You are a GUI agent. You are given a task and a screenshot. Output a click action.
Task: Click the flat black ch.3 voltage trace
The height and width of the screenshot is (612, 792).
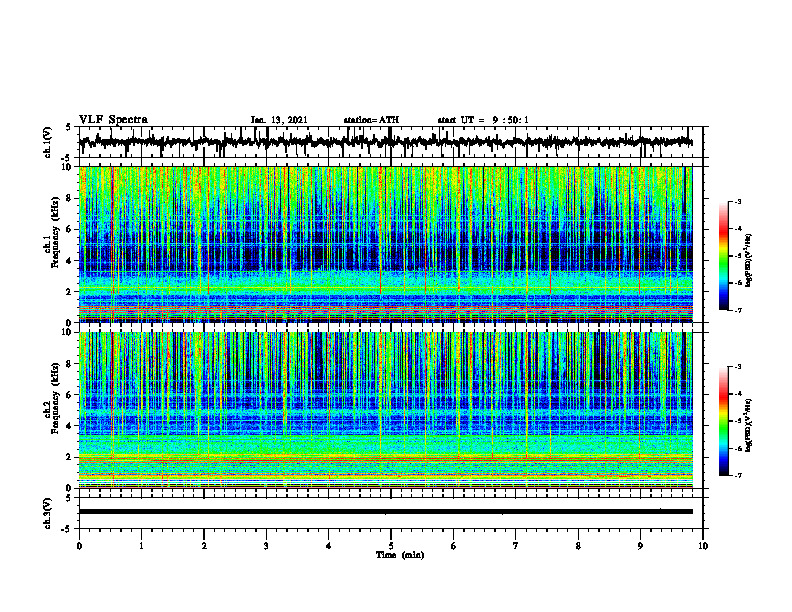386,512
